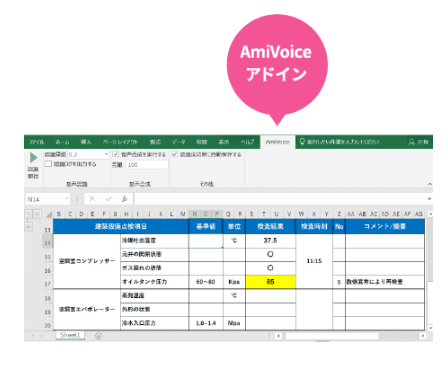Screen dimensions: 448x376
Task: Click the horizontal scrollbar right arrow
Action: tap(423, 336)
